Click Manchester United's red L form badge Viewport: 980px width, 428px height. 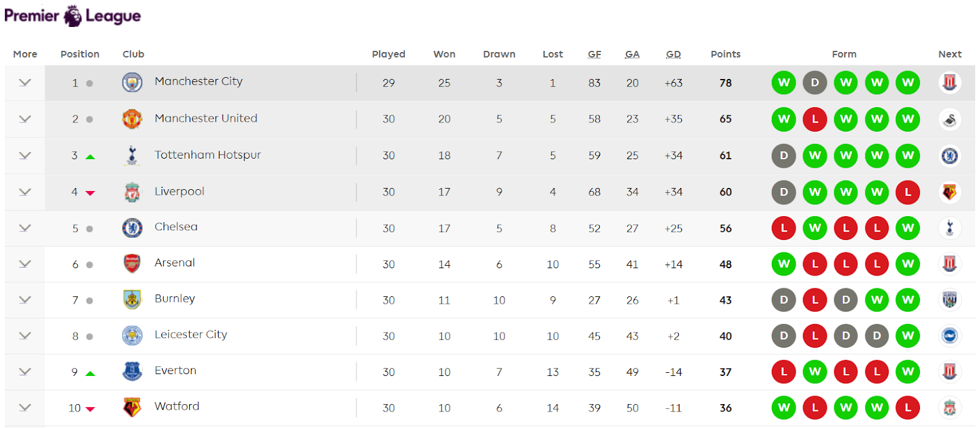click(815, 119)
